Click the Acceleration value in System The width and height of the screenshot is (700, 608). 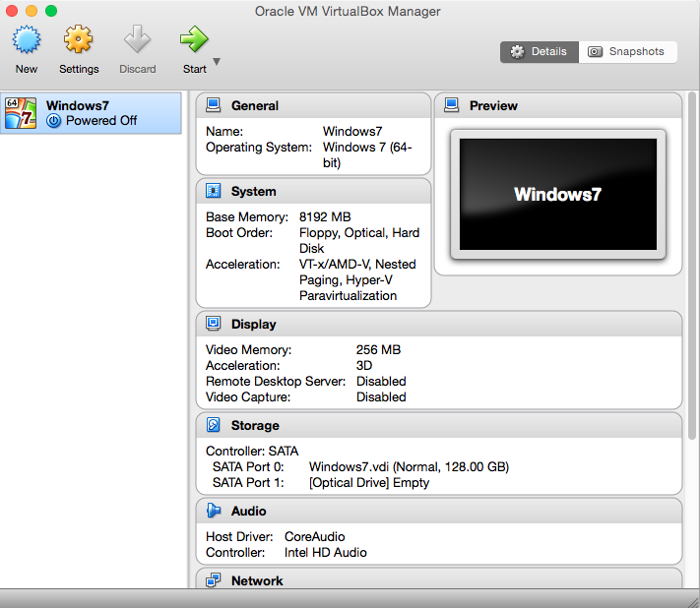coord(357,280)
